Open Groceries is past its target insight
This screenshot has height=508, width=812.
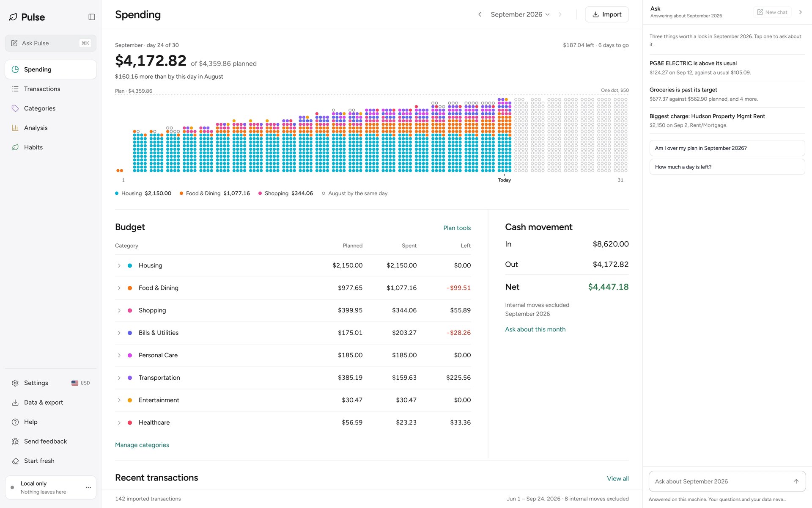[727, 94]
